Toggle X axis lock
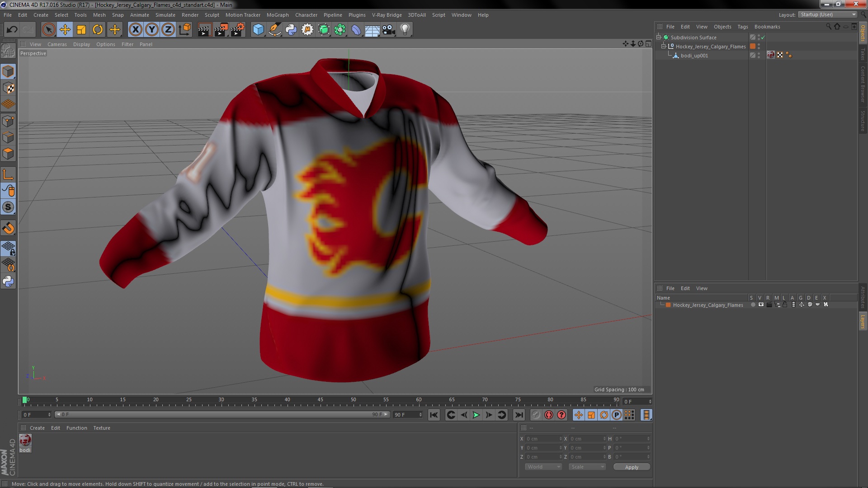The width and height of the screenshot is (868, 488). click(135, 30)
